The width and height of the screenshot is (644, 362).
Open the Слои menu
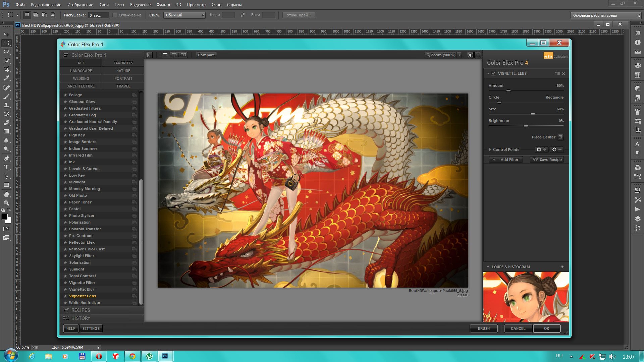point(104,5)
